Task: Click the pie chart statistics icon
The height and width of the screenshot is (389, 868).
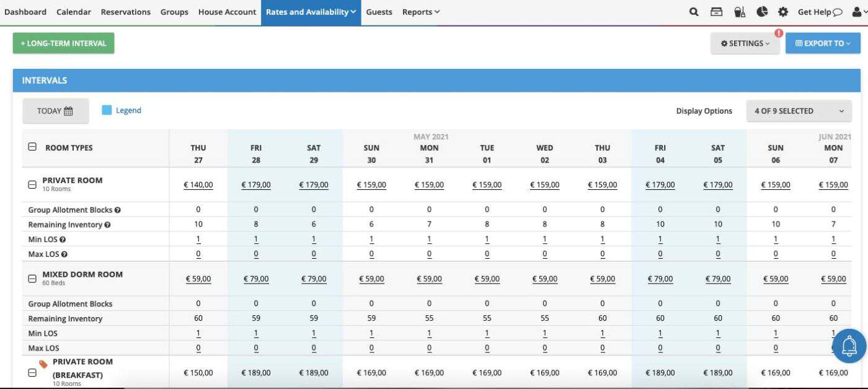Action: pos(761,11)
